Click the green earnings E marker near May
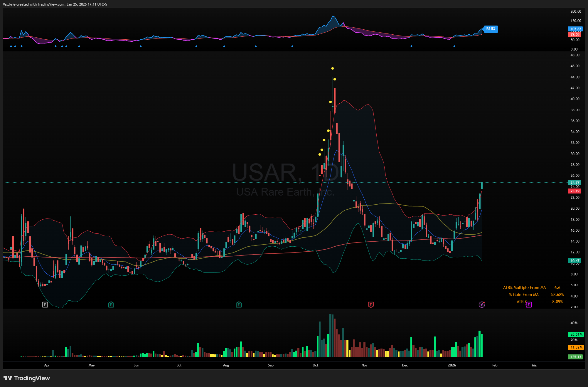The image size is (588, 387). pyautogui.click(x=111, y=305)
